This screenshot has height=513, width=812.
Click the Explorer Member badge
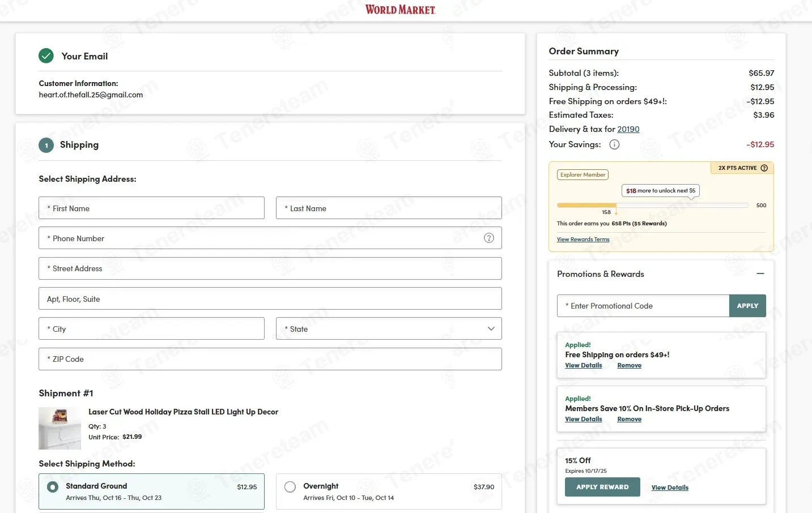coord(583,175)
